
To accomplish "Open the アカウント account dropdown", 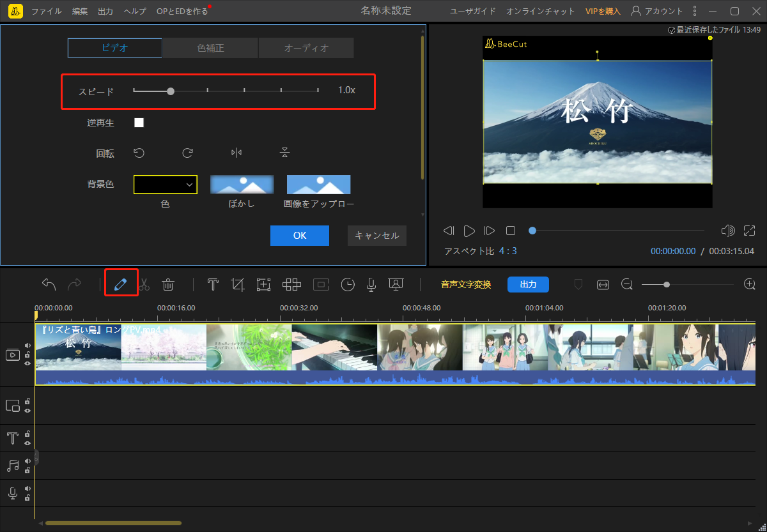I will [656, 11].
